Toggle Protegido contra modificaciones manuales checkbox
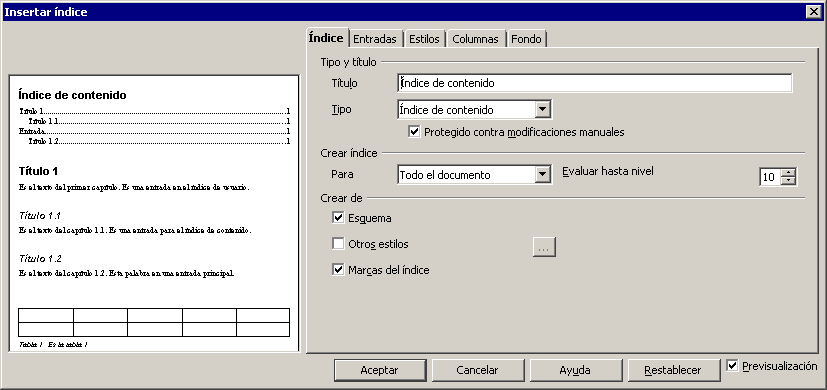This screenshot has width=827, height=390. pos(414,132)
